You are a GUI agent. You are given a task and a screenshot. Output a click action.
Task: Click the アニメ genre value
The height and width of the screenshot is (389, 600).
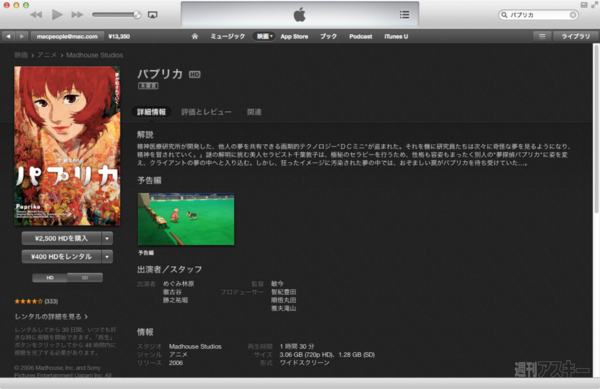tap(178, 355)
